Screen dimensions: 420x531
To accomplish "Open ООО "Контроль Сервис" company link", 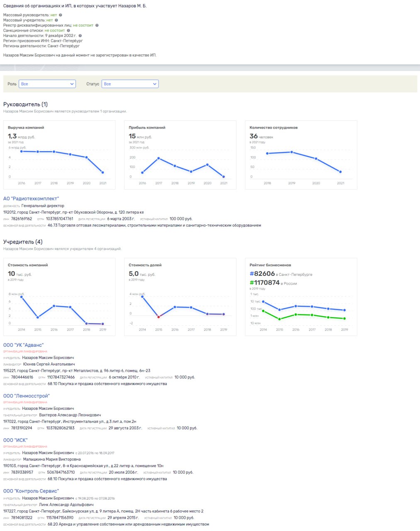I will click(x=31, y=491).
